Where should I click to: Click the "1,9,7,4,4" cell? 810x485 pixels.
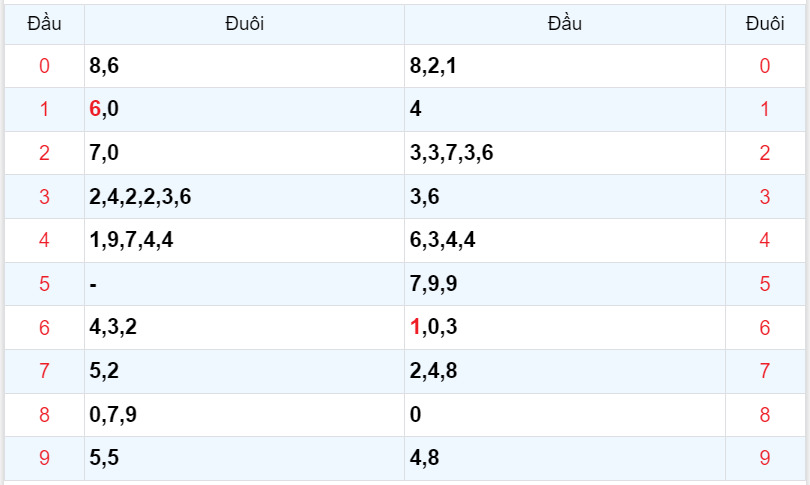click(x=131, y=240)
